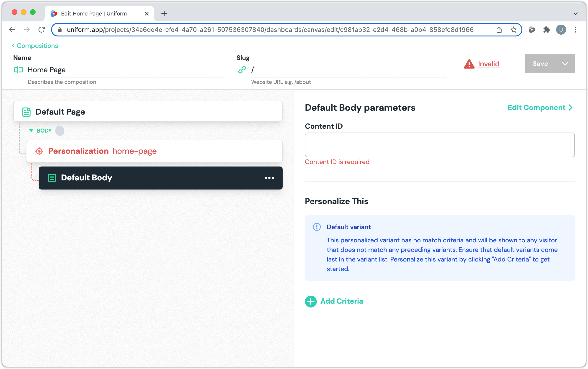The height and width of the screenshot is (369, 588).
Task: Click the Personalization target icon
Action: pyautogui.click(x=39, y=151)
